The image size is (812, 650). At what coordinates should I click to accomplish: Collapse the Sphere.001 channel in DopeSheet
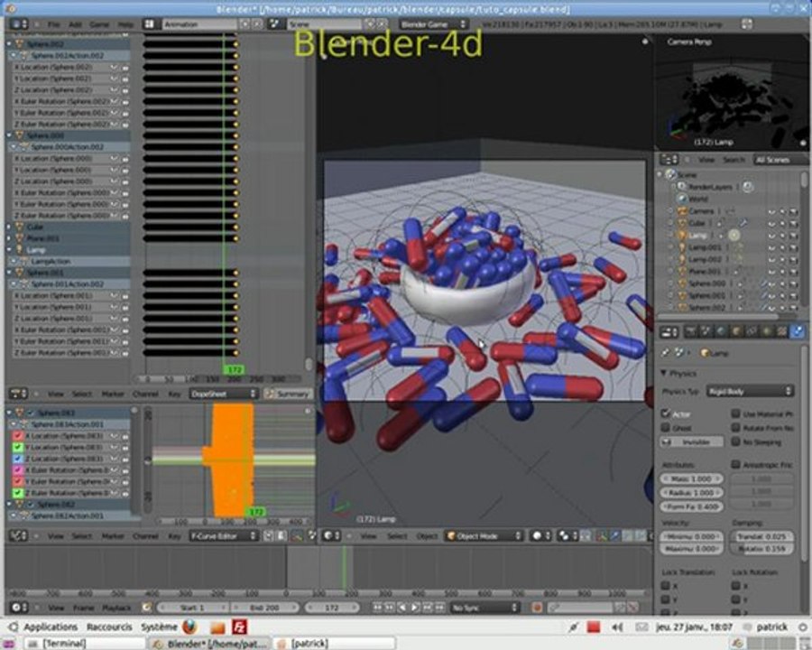pos(9,273)
